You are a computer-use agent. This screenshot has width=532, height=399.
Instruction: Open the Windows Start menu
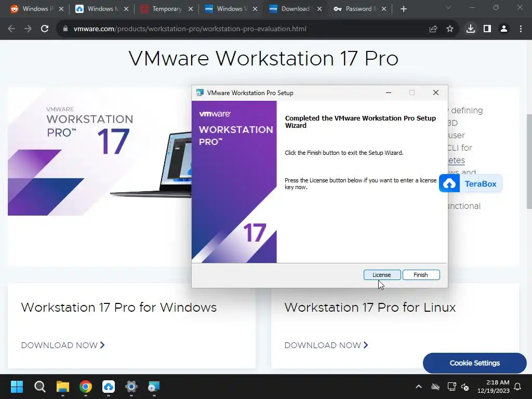pyautogui.click(x=17, y=387)
